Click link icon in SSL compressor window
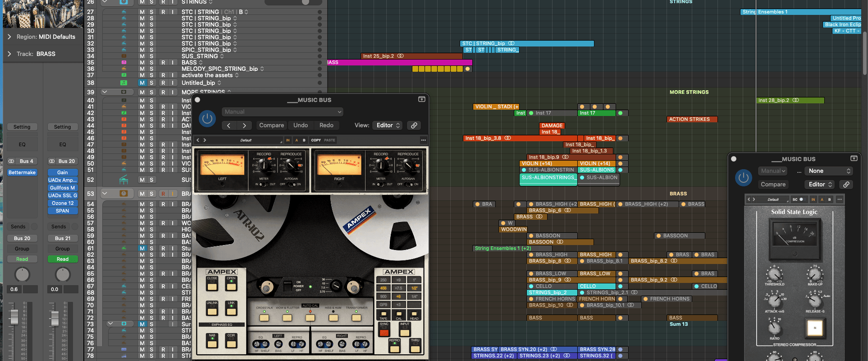This screenshot has height=361, width=868. (846, 185)
